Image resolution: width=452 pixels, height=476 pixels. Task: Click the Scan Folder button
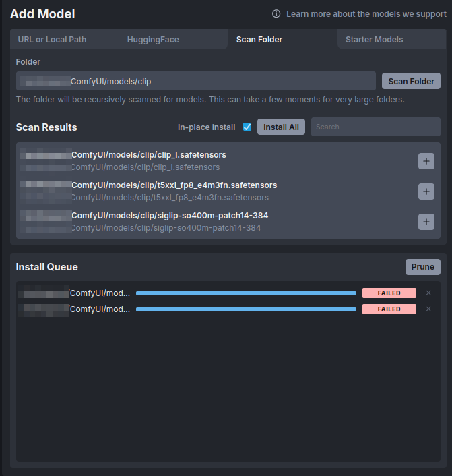point(411,81)
